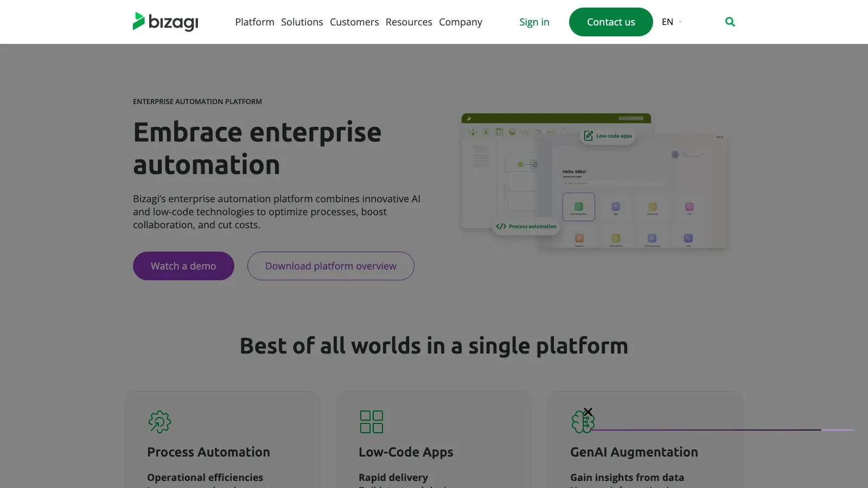Click the Operational efficiencies subheading
Image resolution: width=868 pixels, height=488 pixels.
coord(205,477)
